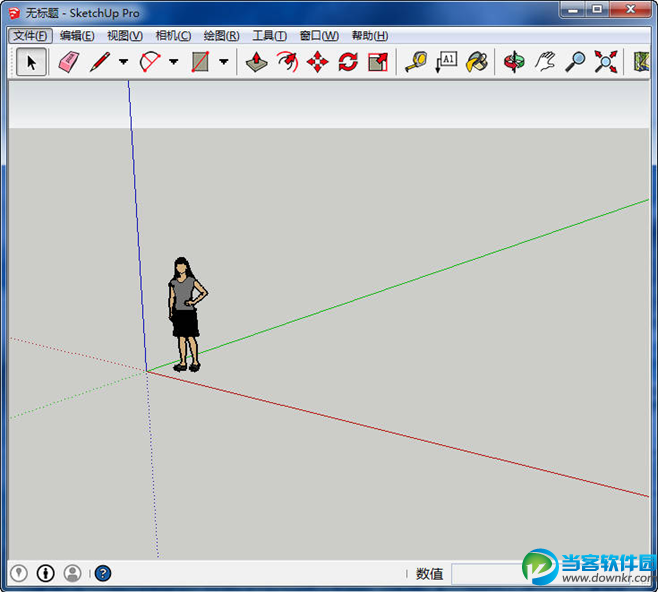Viewport: 658px width, 592px height.
Task: Activate the Offset tool
Action: (x=287, y=62)
